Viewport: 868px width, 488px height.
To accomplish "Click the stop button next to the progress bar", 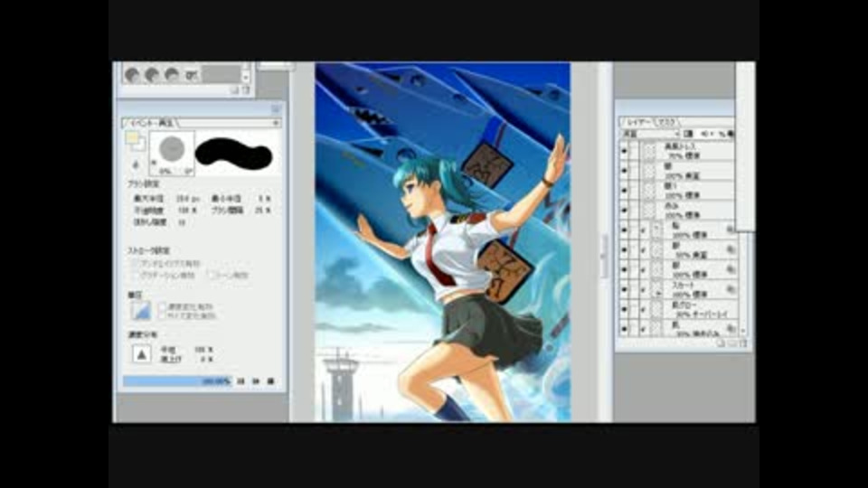I will coord(270,381).
